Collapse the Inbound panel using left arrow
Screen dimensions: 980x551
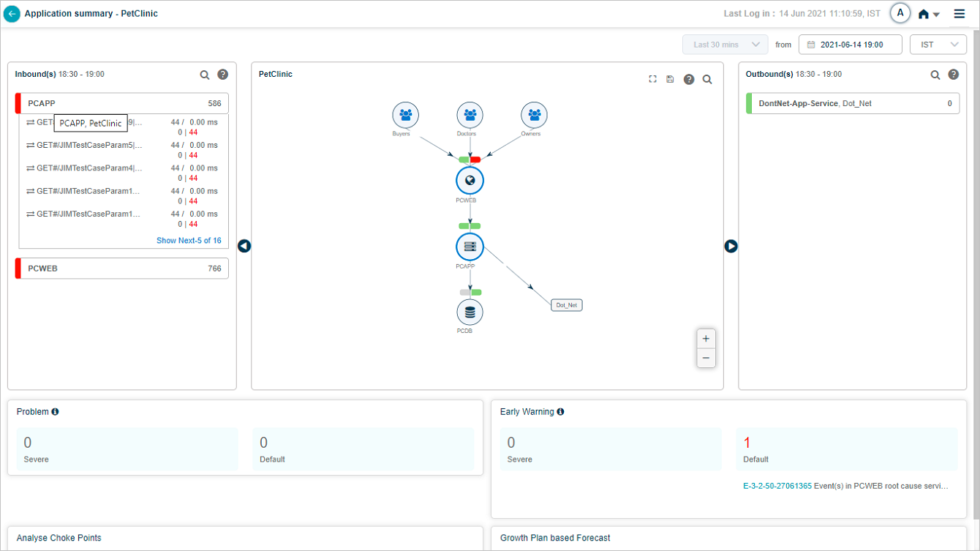[244, 247]
